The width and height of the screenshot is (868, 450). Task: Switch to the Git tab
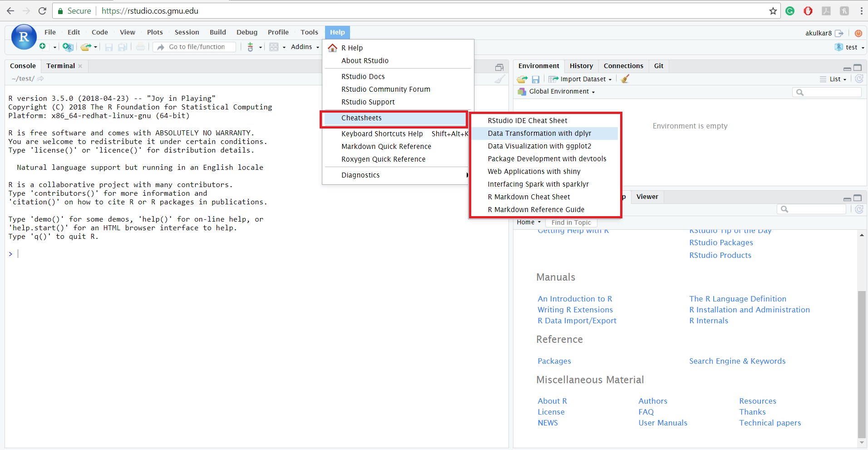[x=659, y=66]
